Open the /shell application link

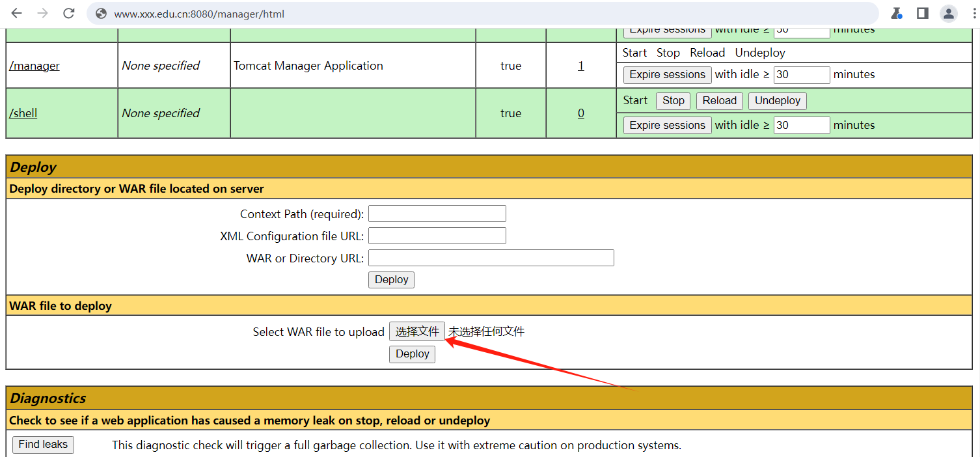tap(23, 113)
